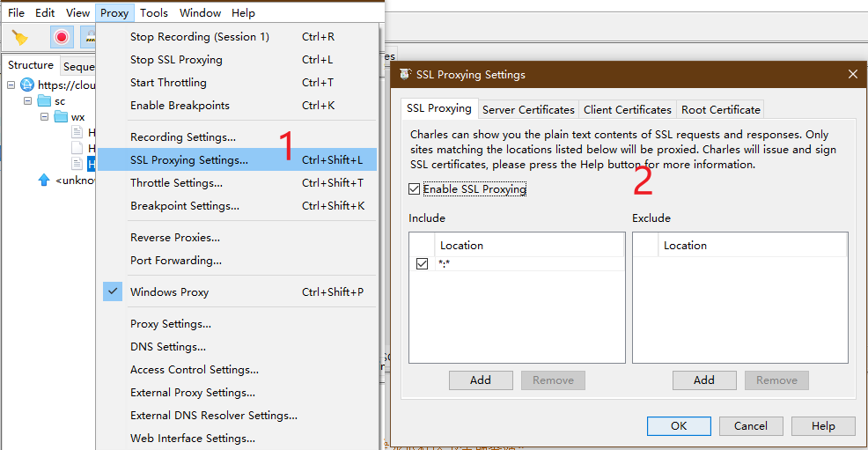The width and height of the screenshot is (868, 450).
Task: Click inside the empty Exclude location list
Action: coord(740,309)
